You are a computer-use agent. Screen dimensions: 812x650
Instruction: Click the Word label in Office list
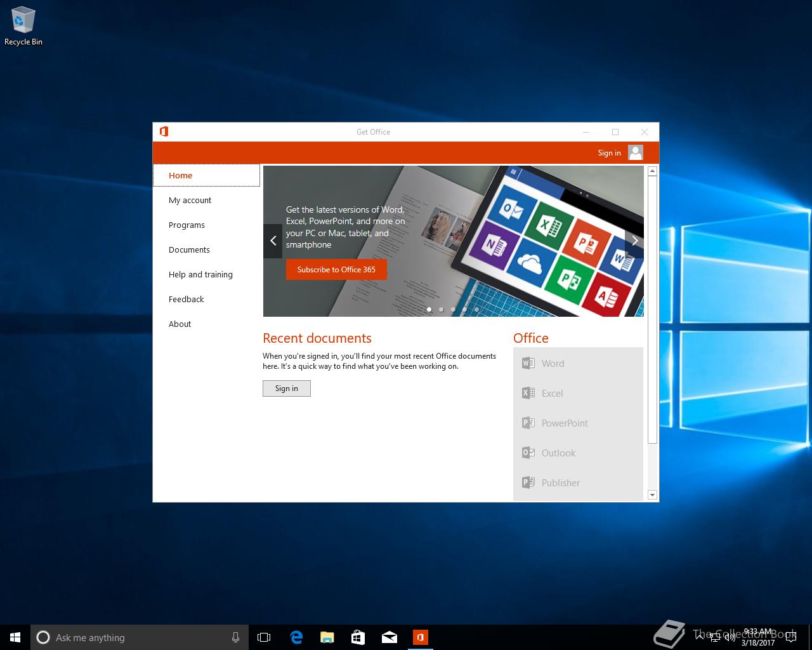click(553, 363)
